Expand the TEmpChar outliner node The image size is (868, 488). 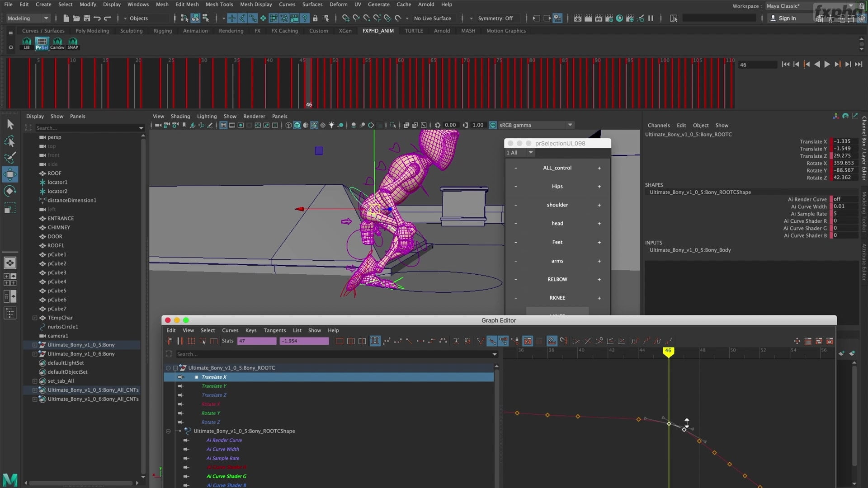[35, 318]
